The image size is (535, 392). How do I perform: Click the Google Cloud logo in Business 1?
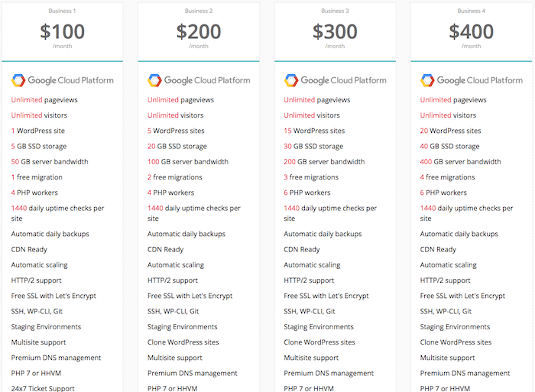tap(62, 80)
